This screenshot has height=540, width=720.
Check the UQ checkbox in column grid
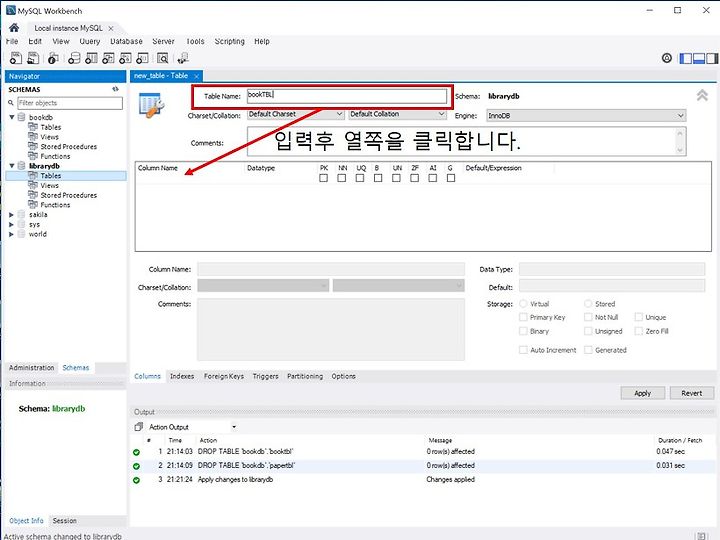tap(360, 178)
